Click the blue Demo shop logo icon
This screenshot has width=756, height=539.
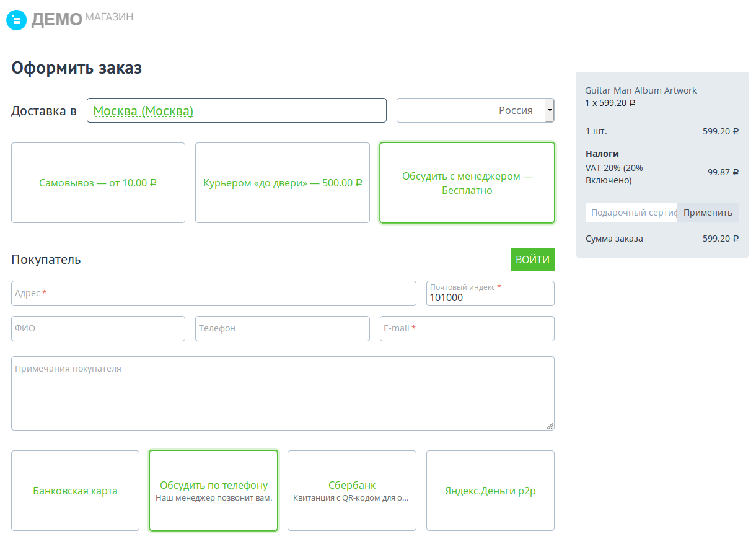(x=17, y=20)
